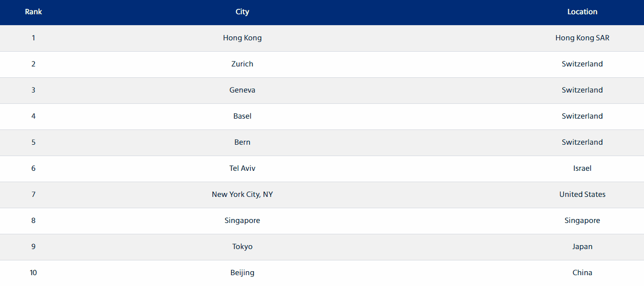Click the China location cell
Screen dimensions: 644x286
[582, 273]
